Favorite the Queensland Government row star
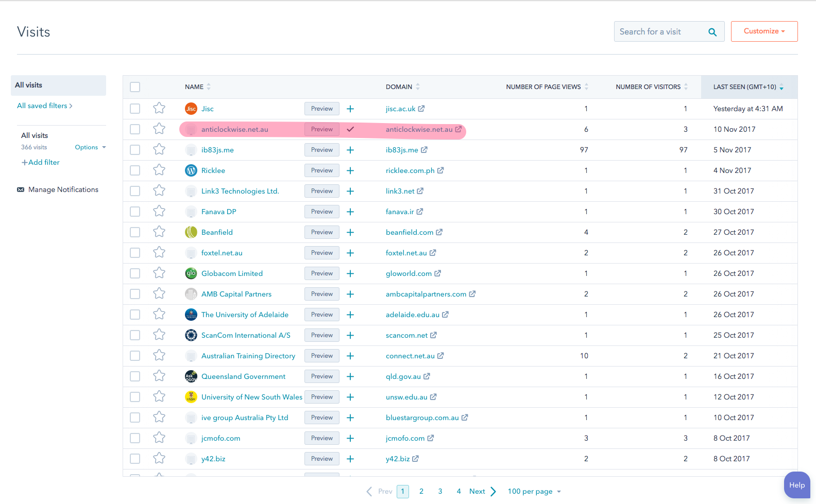816x504 pixels. tap(159, 376)
